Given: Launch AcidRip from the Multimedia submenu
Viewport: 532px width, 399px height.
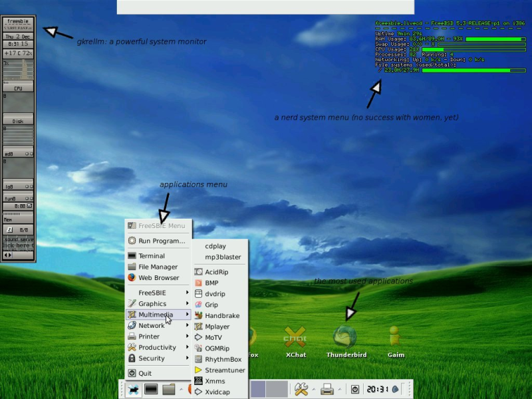Looking at the screenshot, I should (221, 272).
